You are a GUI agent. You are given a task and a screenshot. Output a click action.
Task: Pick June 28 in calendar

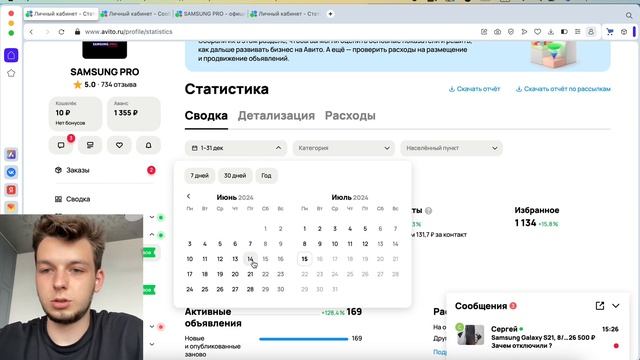pyautogui.click(x=250, y=289)
